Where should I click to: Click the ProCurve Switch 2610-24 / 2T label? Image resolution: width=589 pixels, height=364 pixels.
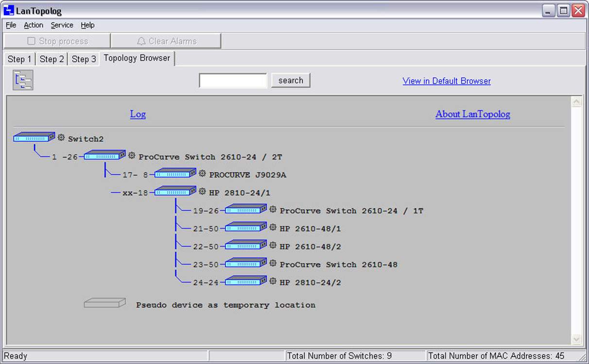[210, 157]
